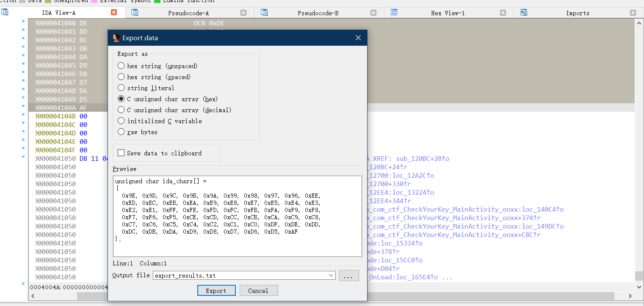Open the Imports tab

coord(578,13)
